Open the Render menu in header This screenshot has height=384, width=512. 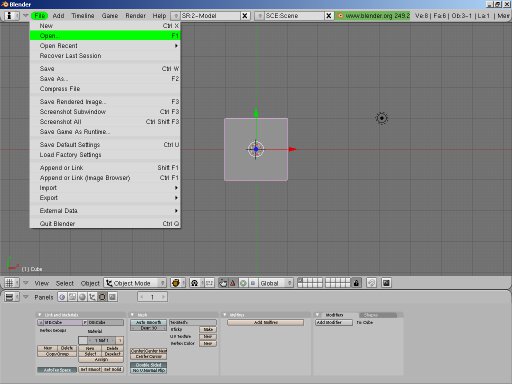tap(135, 16)
